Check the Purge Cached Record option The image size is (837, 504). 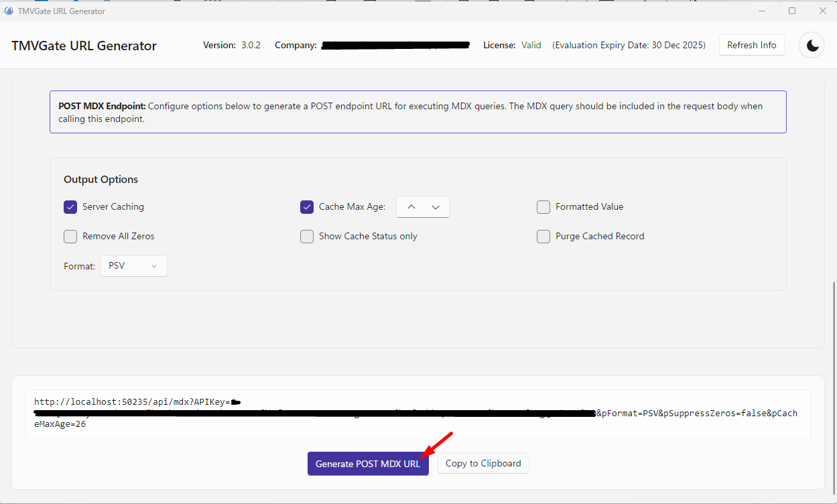(543, 237)
